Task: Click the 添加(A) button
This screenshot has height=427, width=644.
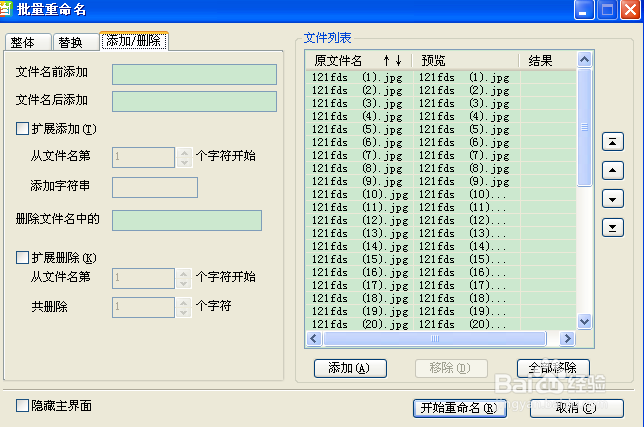Action: [x=350, y=368]
